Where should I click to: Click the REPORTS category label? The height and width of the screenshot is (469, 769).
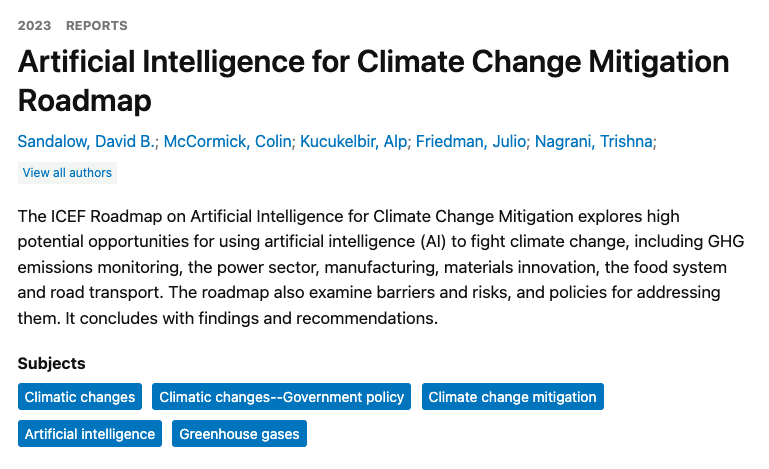pos(97,25)
